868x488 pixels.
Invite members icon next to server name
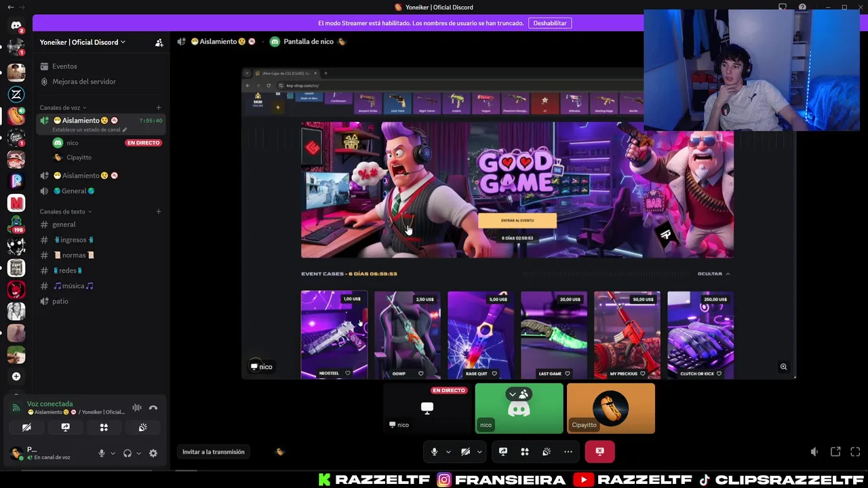pos(159,42)
